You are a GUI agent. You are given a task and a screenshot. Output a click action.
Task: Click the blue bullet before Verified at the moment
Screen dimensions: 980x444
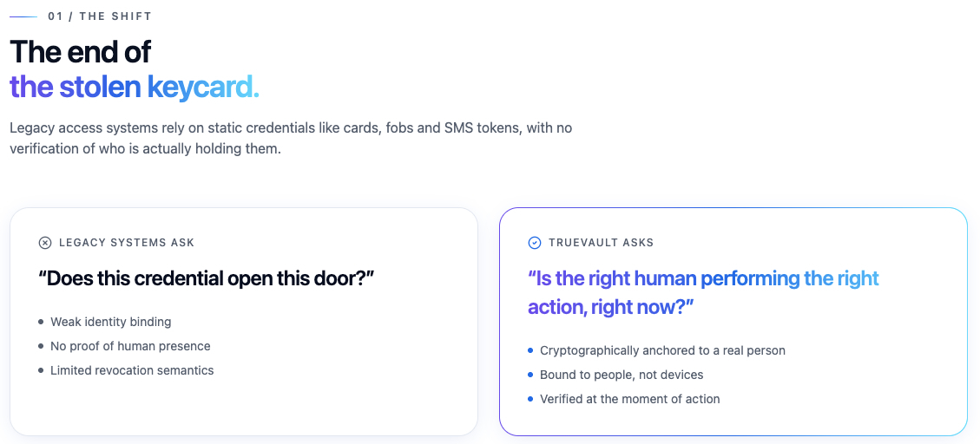point(530,399)
